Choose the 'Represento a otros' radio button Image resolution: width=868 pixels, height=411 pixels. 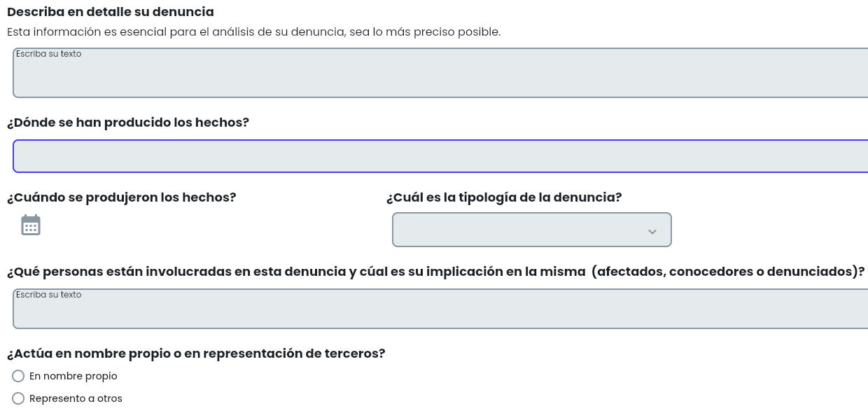point(19,398)
